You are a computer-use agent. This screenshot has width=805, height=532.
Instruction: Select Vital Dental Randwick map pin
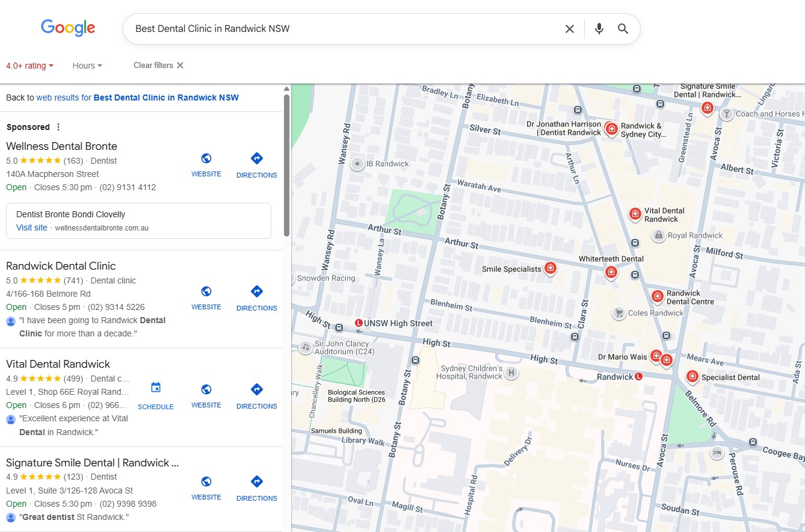point(635,214)
